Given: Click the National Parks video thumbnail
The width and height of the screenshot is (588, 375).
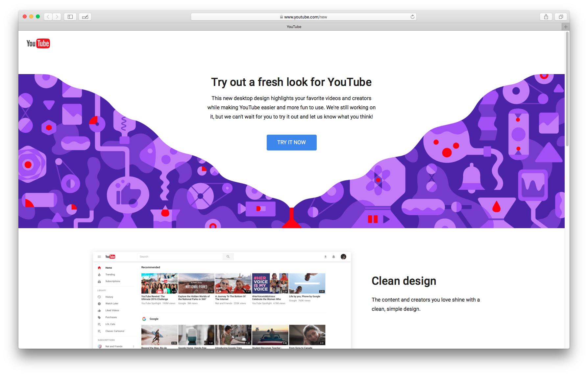Looking at the screenshot, I should coord(196,283).
